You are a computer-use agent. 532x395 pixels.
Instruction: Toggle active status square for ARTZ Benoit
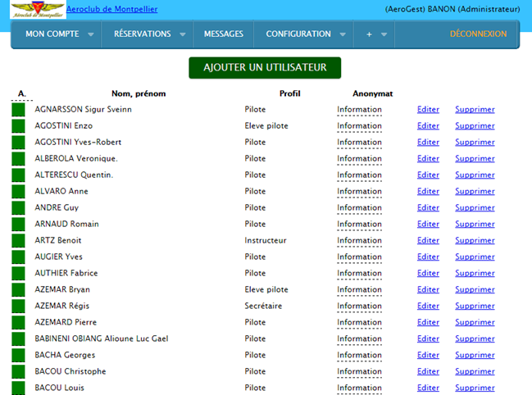click(x=18, y=241)
